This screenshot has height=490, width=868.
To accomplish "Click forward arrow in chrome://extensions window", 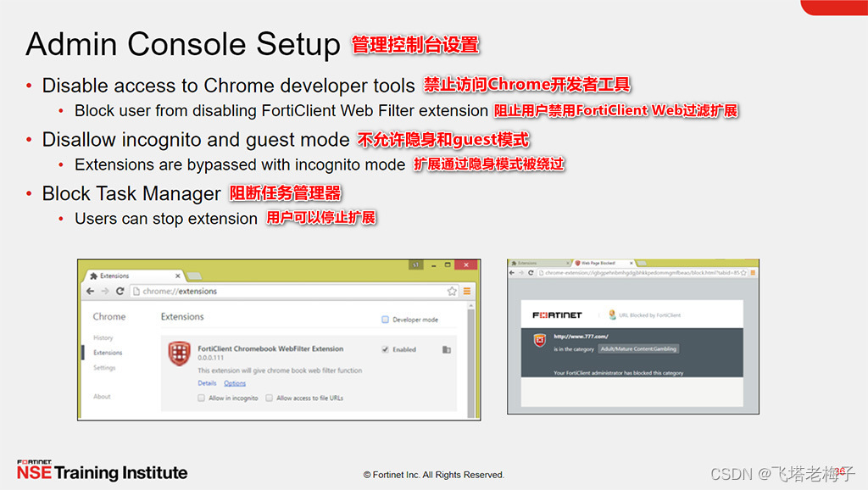I will coord(104,292).
